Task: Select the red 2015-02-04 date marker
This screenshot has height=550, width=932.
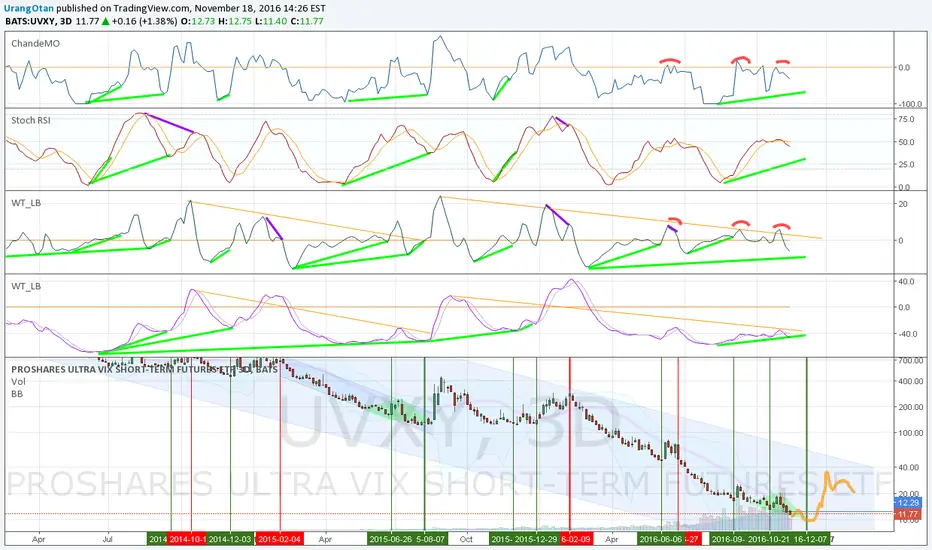Action: (280, 539)
